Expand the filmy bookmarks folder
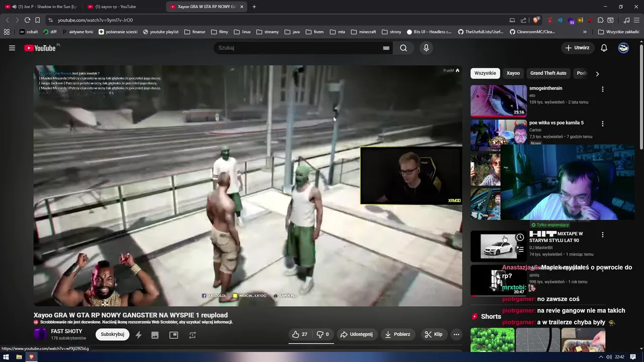 [219, 32]
